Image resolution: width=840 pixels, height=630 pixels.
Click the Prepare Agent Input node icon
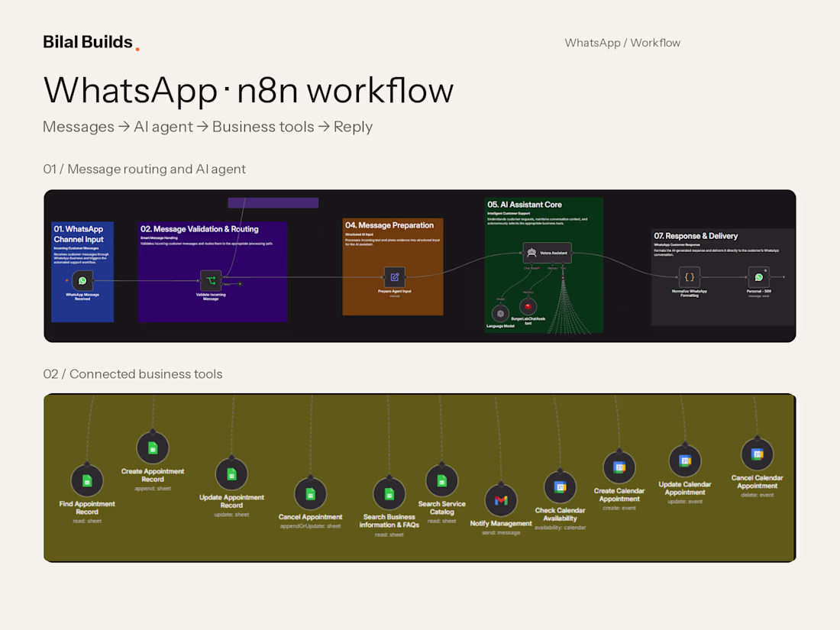point(394,277)
